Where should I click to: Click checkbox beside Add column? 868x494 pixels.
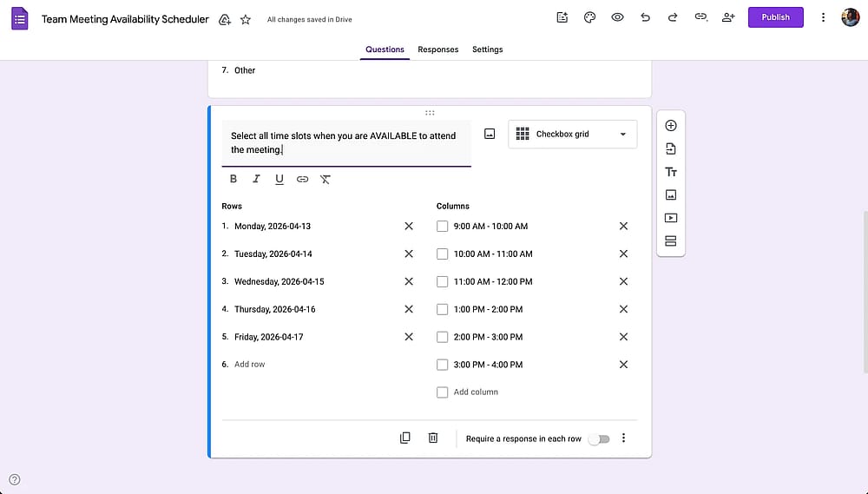443,392
